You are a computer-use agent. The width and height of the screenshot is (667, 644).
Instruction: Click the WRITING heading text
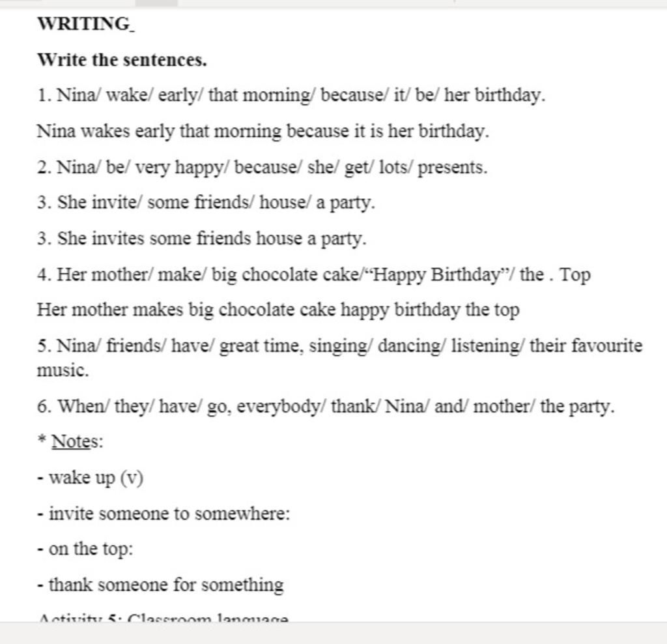(x=87, y=24)
